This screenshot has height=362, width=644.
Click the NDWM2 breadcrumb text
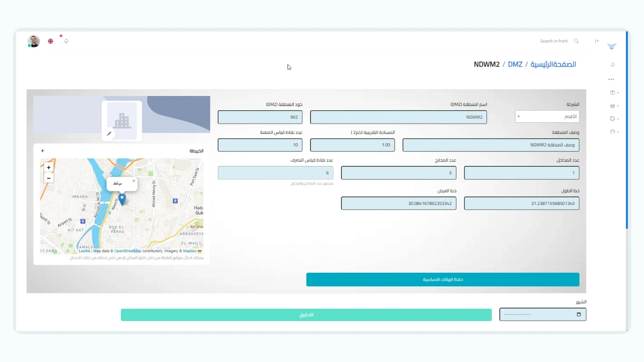pyautogui.click(x=487, y=64)
